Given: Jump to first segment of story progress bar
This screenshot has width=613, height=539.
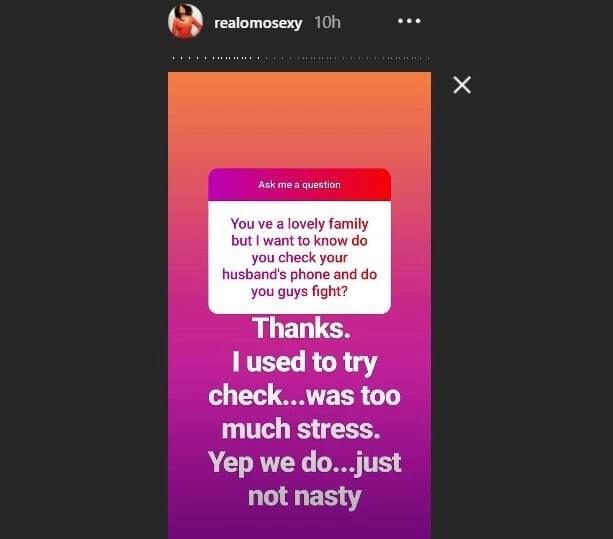Looking at the screenshot, I should pyautogui.click(x=174, y=58).
